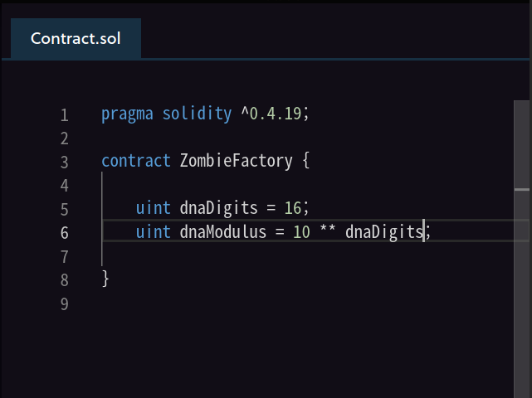
Task: Click line number 5 in gutter
Action: point(65,209)
